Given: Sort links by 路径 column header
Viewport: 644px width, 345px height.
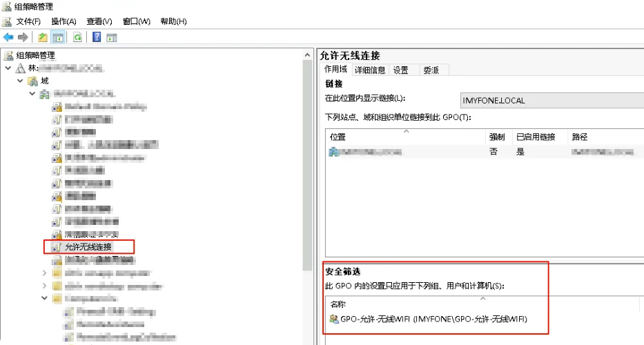Looking at the screenshot, I should click(606, 137).
